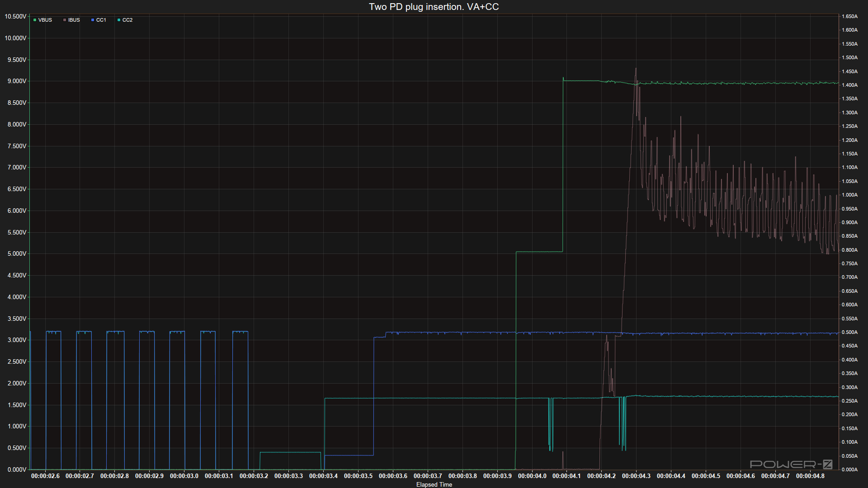Click the 00:00:04.0 time axis tick
The width and height of the screenshot is (868, 488).
532,476
